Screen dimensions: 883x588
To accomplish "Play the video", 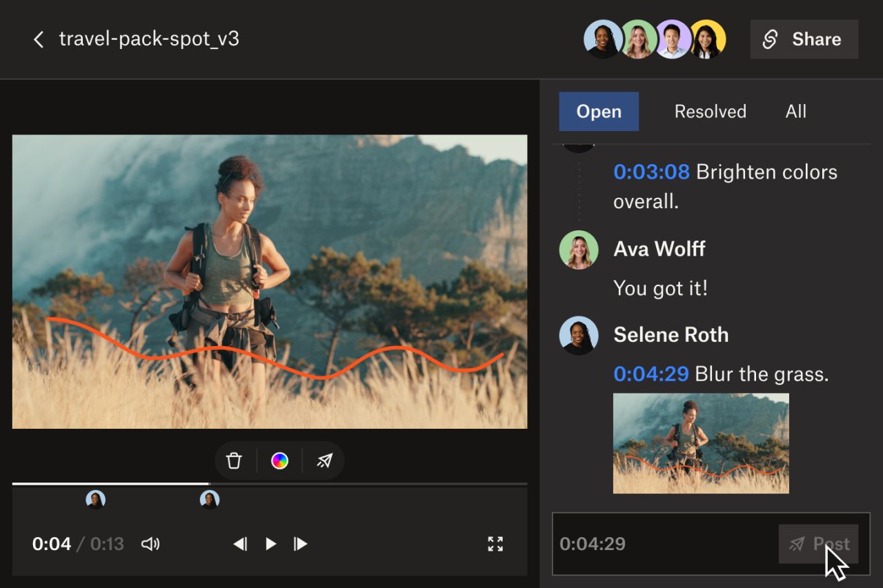I will 270,544.
